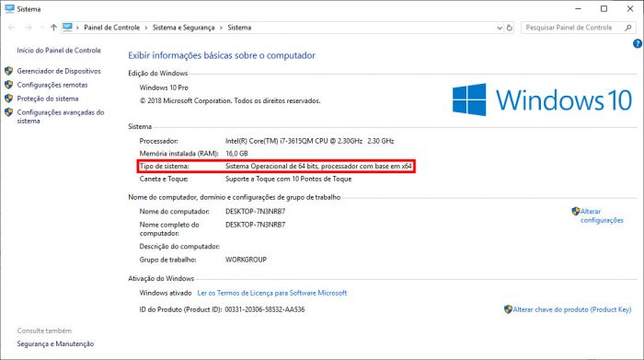Image resolution: width=644 pixels, height=360 pixels.
Task: Select Sistema e Segurança breadcrumb
Action: coord(184,28)
